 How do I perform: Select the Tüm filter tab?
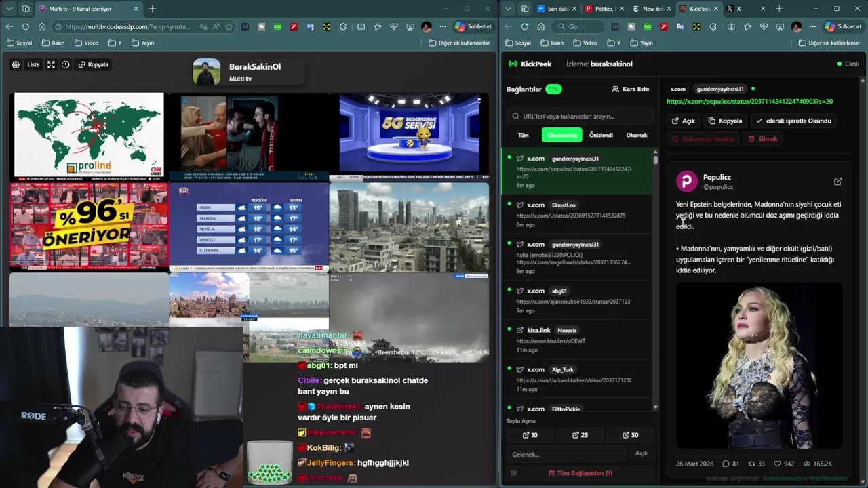[524, 135]
